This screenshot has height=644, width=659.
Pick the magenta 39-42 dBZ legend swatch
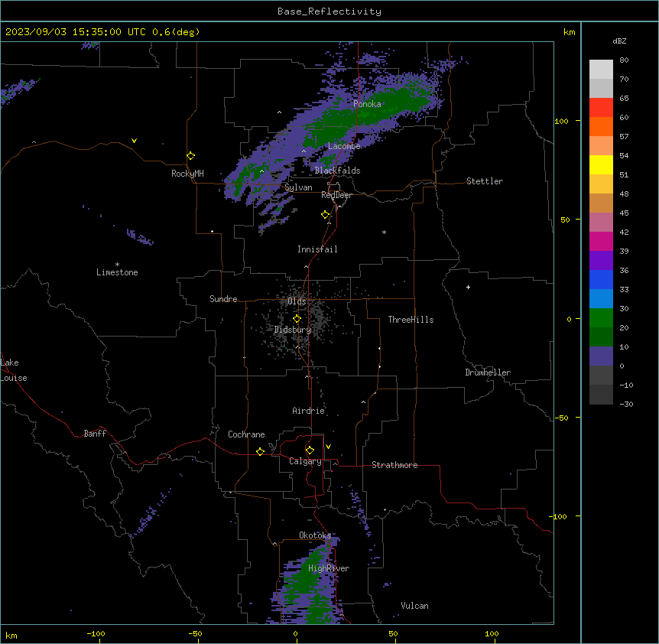pyautogui.click(x=601, y=241)
